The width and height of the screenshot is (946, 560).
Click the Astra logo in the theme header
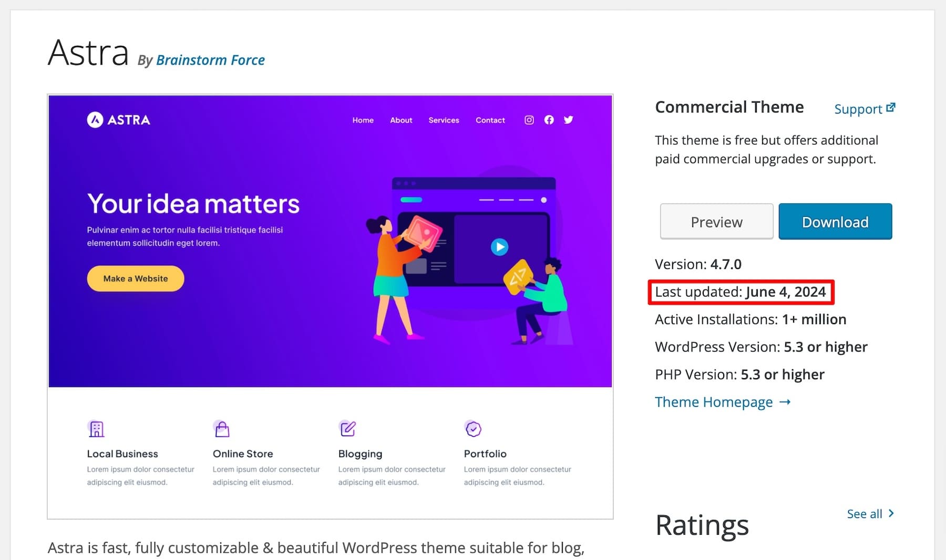pos(118,120)
